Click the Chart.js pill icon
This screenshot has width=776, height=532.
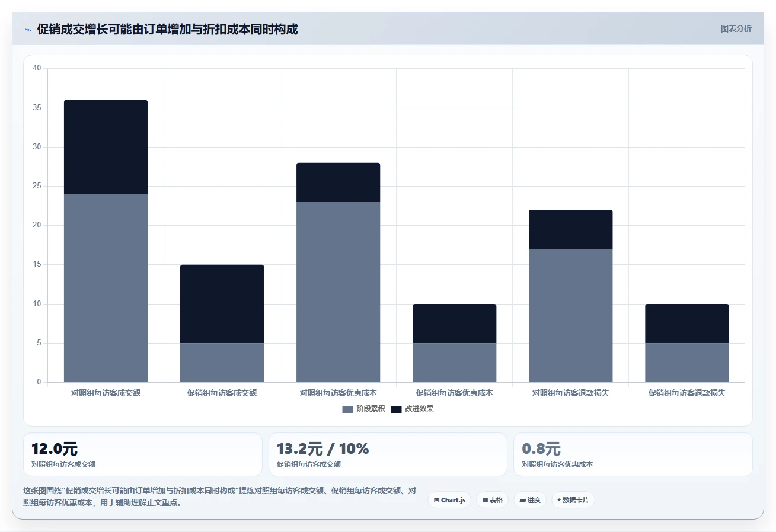(436, 500)
